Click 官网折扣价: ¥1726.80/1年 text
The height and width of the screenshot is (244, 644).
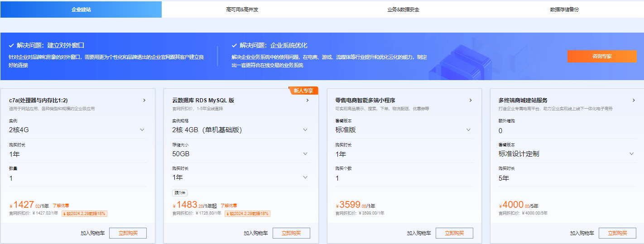pyautogui.click(x=197, y=213)
